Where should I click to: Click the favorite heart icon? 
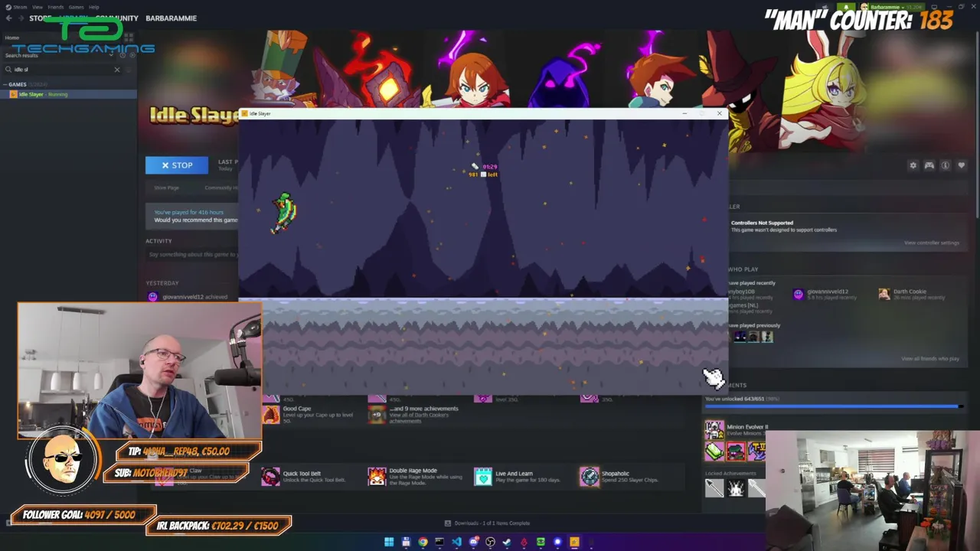coord(962,165)
